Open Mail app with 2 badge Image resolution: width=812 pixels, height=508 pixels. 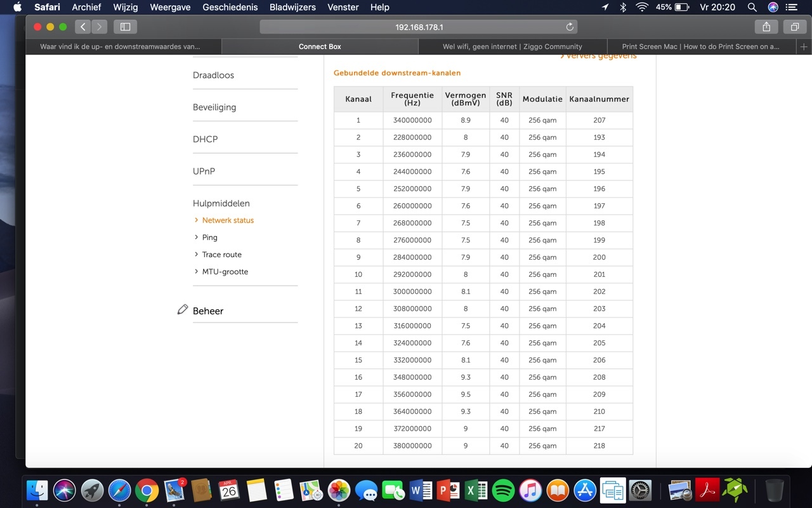click(x=174, y=490)
